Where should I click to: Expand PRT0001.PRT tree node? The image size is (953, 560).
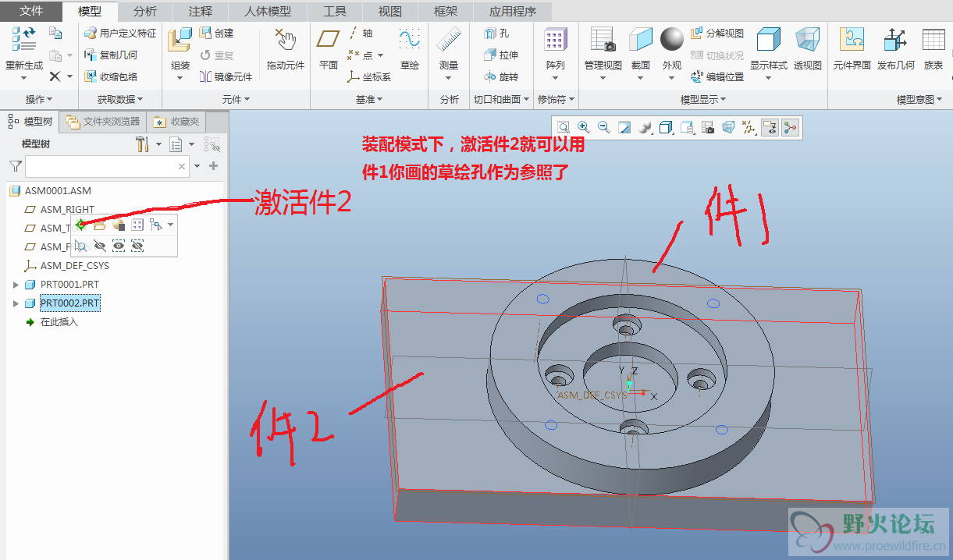tap(16, 285)
